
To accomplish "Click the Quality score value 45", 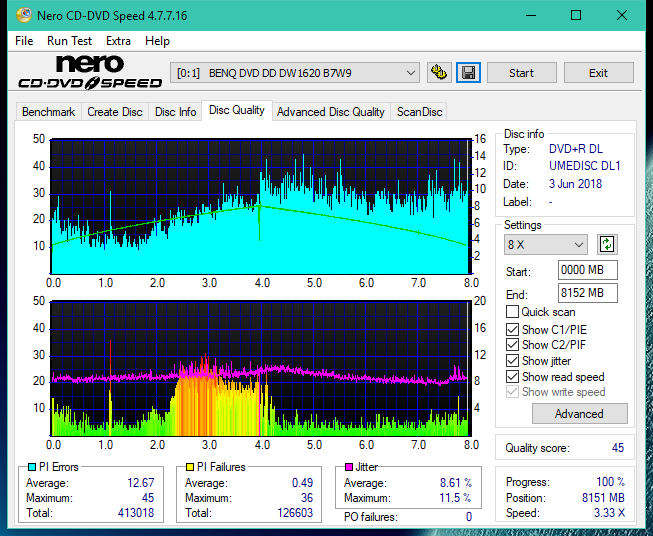I will pyautogui.click(x=618, y=448).
